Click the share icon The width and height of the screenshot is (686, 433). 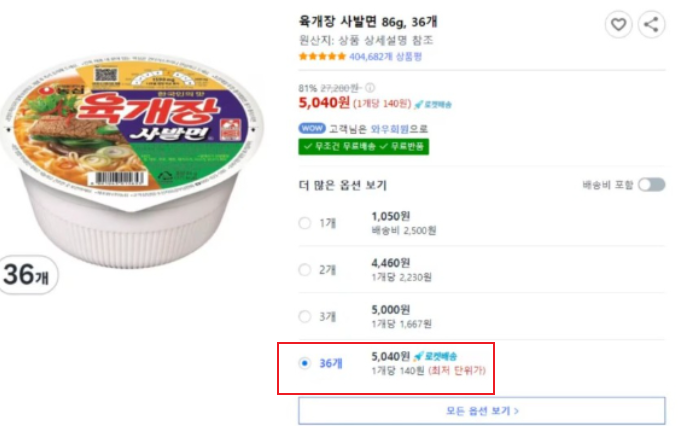pos(650,24)
